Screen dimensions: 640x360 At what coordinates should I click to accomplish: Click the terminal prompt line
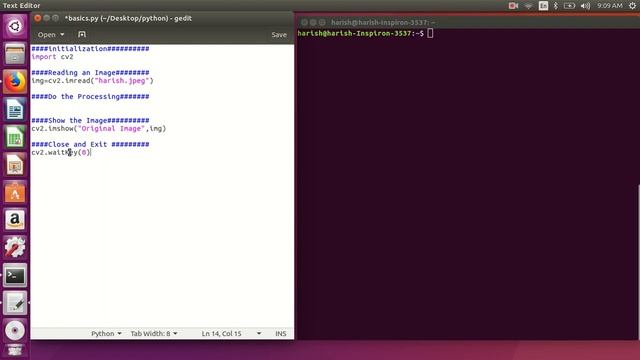[x=365, y=33]
